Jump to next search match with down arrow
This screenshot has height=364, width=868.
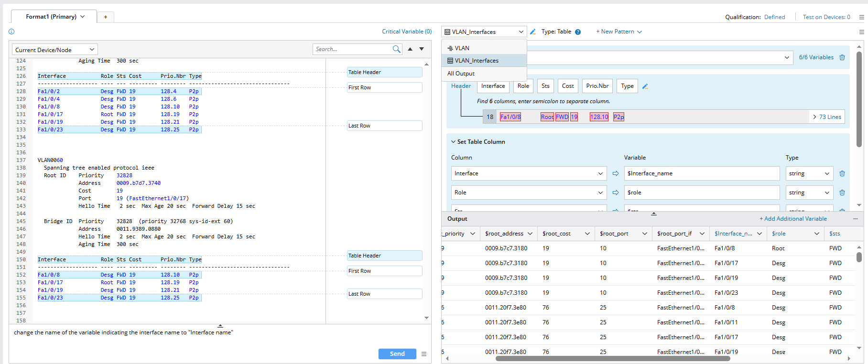[422, 49]
